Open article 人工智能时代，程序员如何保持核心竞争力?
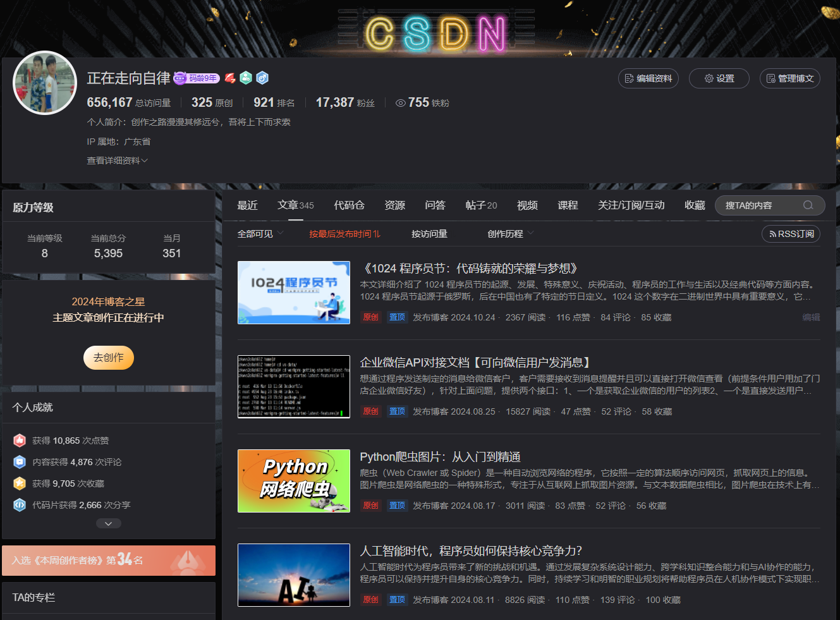This screenshot has width=840, height=620. coord(471,551)
